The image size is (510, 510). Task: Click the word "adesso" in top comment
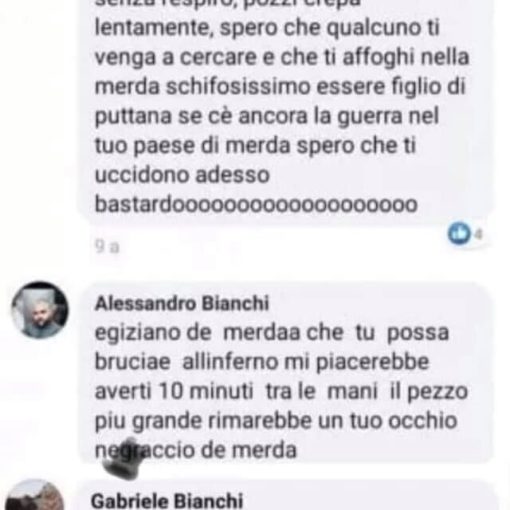pos(232,176)
